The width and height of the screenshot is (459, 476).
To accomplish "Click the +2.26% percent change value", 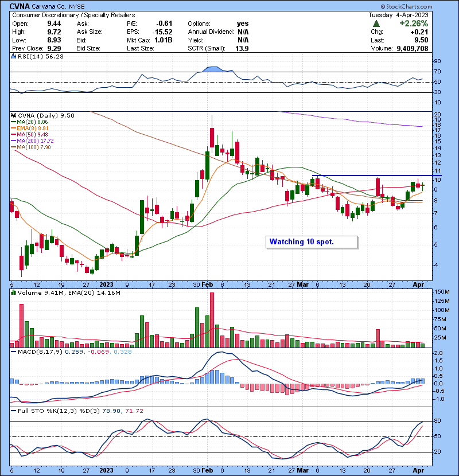I will [x=414, y=24].
